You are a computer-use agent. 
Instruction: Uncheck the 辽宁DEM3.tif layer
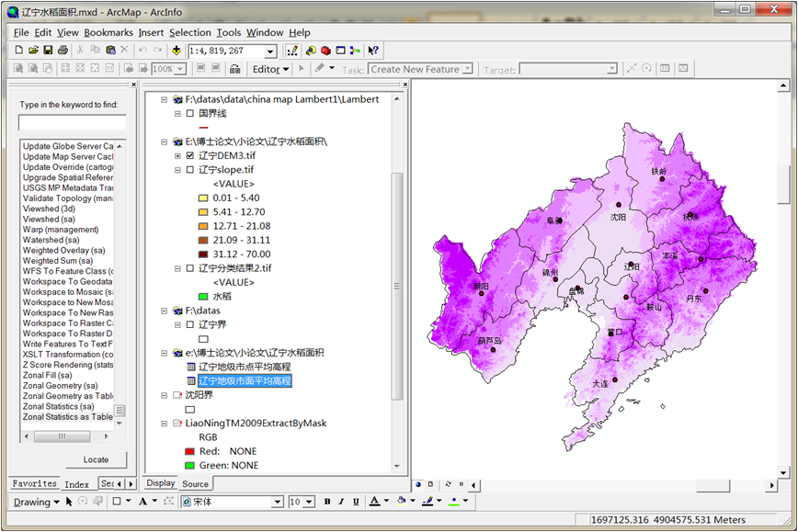tap(190, 156)
